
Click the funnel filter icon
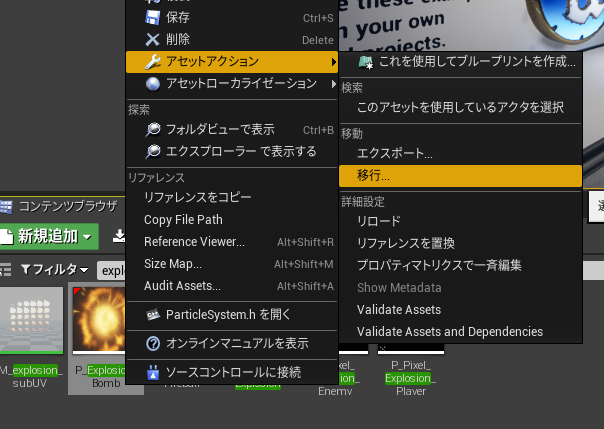click(x=26, y=269)
